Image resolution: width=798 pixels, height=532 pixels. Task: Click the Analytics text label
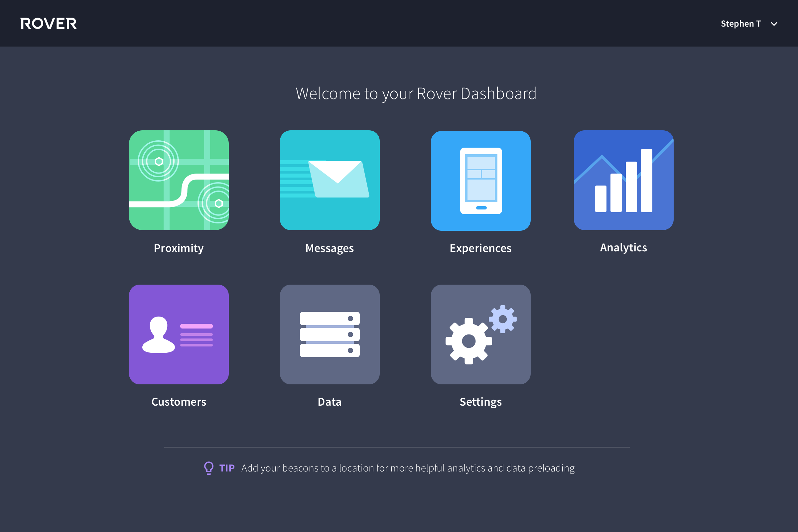(x=623, y=247)
